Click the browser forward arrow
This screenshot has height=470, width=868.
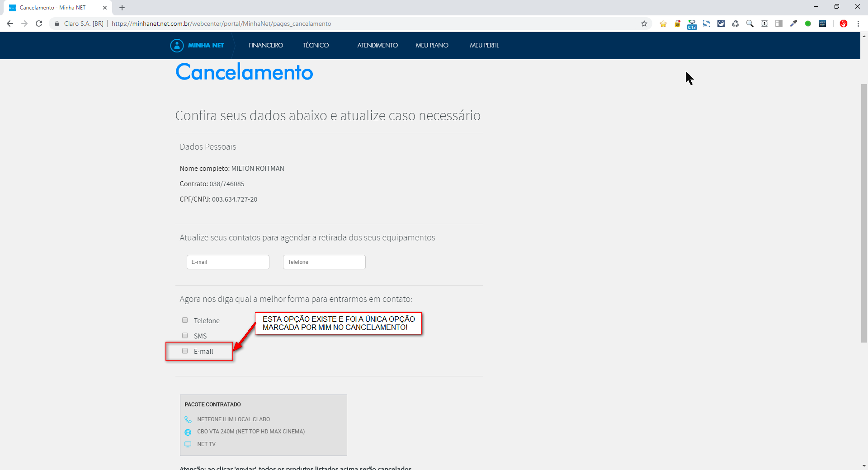point(24,23)
